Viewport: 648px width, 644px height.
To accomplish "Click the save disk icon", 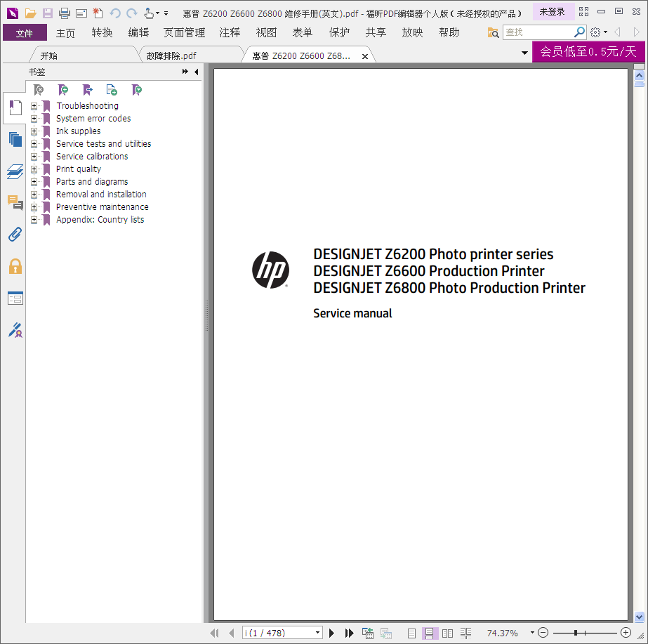I will (x=48, y=13).
